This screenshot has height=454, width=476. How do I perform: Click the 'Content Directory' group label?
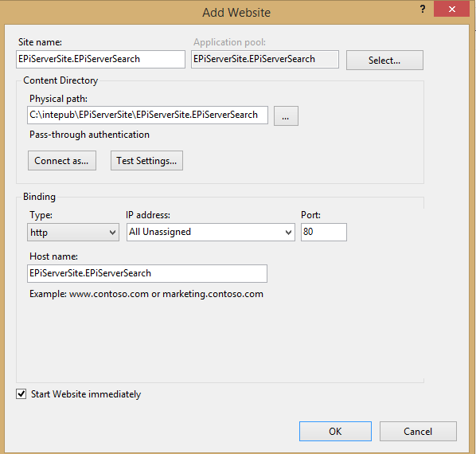click(x=60, y=80)
